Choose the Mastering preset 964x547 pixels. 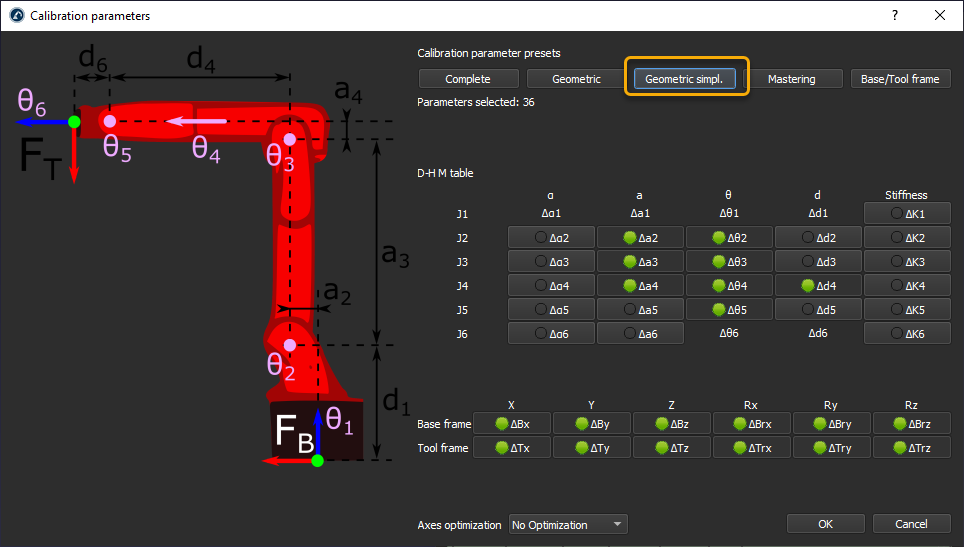pos(791,79)
